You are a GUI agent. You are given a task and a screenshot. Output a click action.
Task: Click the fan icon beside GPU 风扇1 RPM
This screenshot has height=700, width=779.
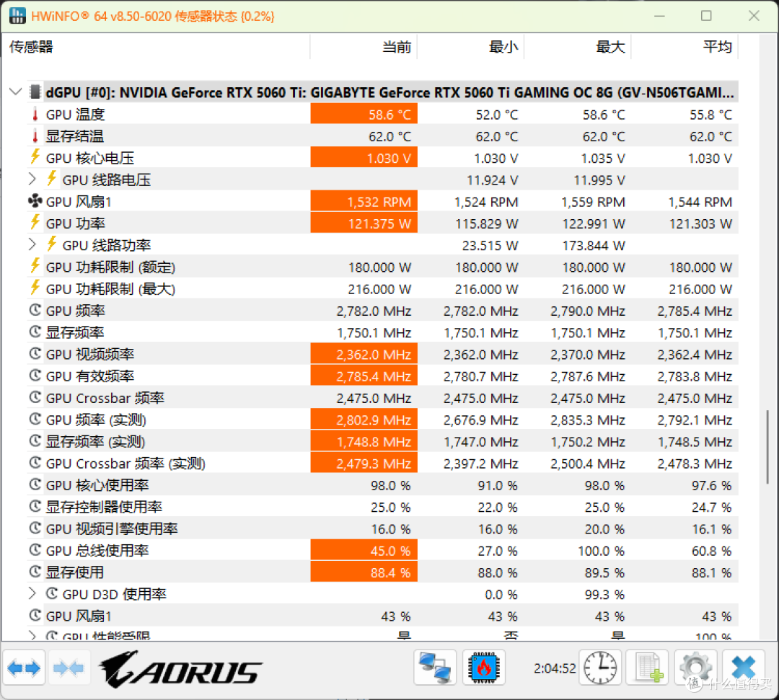(35, 202)
